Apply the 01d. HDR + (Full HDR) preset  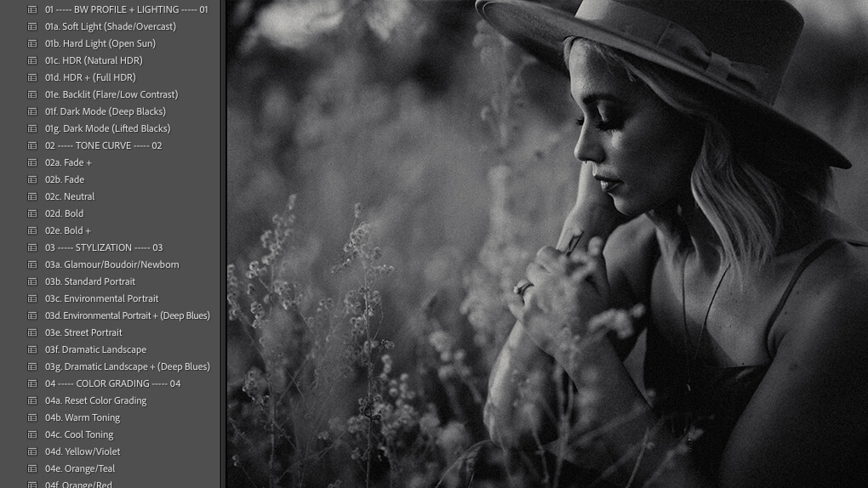(x=90, y=77)
